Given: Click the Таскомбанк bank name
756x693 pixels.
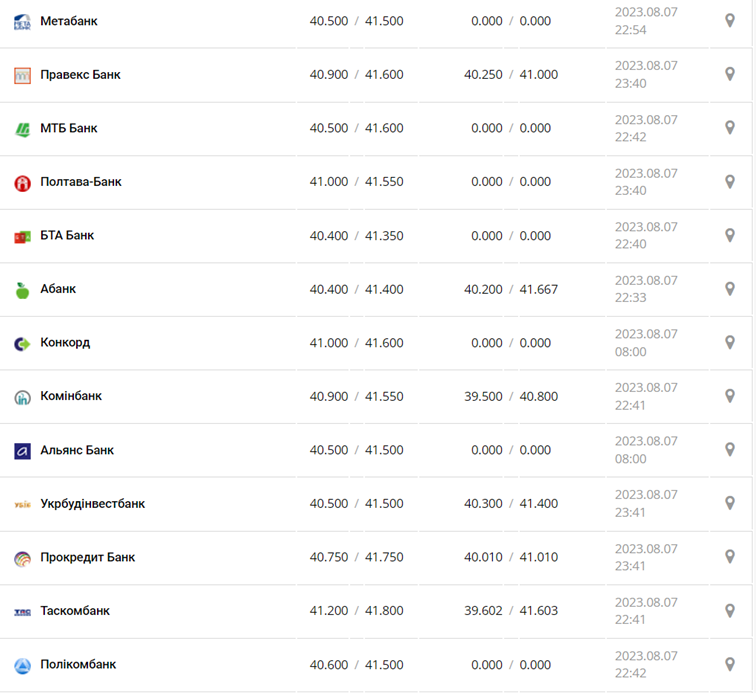Looking at the screenshot, I should point(75,611).
